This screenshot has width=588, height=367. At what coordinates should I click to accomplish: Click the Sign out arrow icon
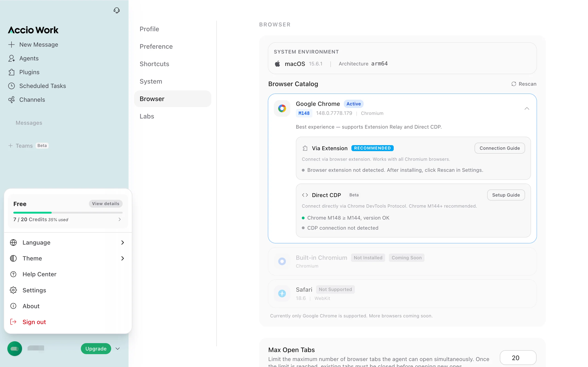click(x=13, y=322)
